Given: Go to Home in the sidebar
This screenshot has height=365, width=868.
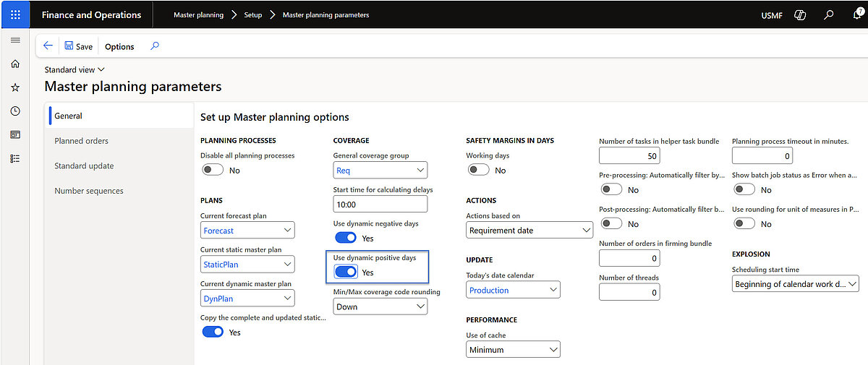Looking at the screenshot, I should [15, 64].
